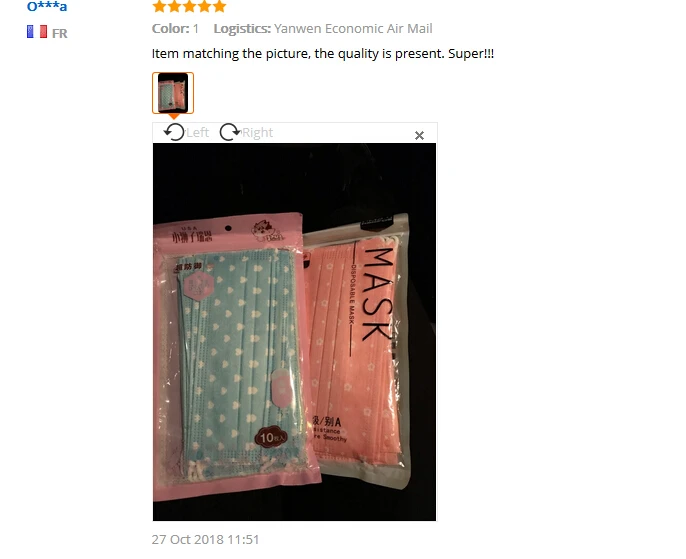Click the "Color: 1" option label

(175, 28)
